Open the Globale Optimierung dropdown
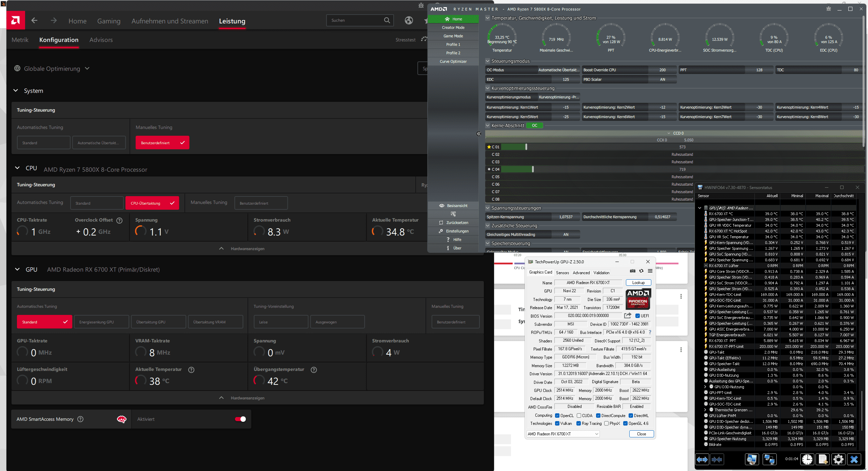 [52, 69]
